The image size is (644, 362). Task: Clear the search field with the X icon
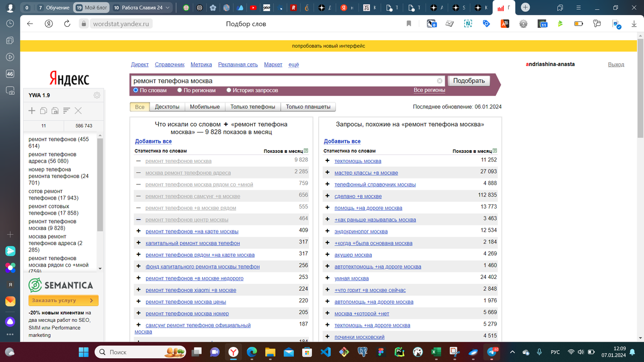[440, 81]
